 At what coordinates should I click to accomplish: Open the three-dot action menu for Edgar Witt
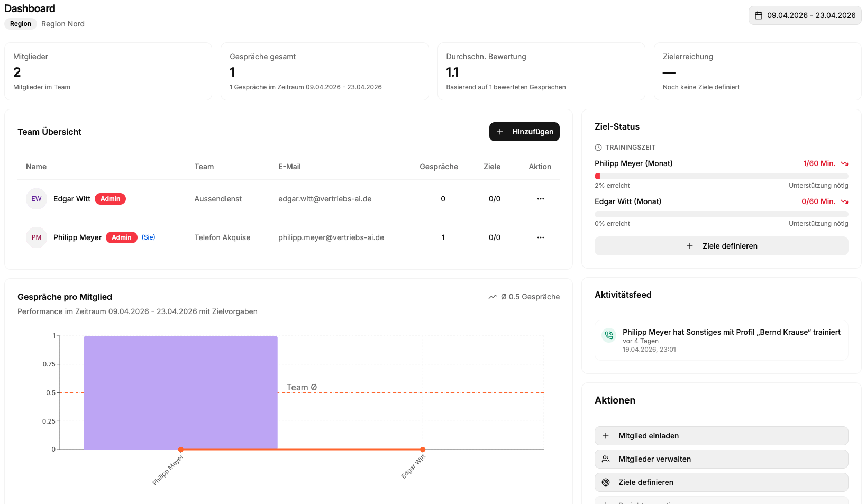tap(540, 199)
